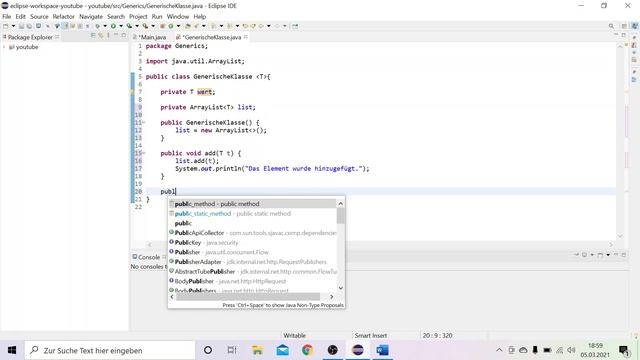Open Eclipse from the Windows taskbar
This screenshot has height=360, width=640.
tap(358, 350)
